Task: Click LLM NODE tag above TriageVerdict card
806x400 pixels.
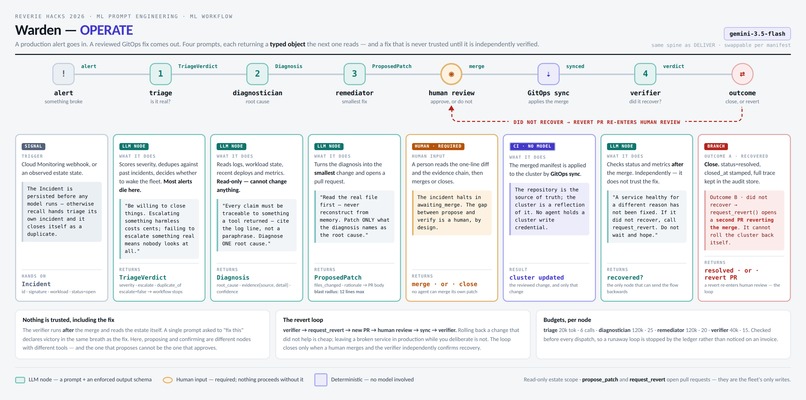Action: point(134,147)
